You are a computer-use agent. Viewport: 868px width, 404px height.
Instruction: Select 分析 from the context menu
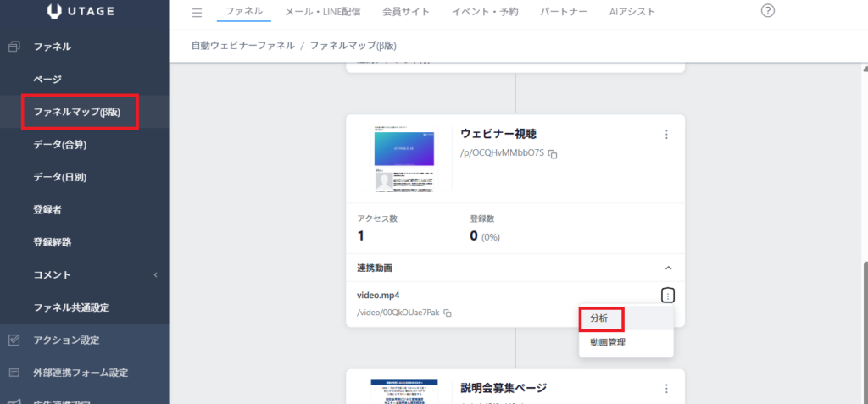[601, 318]
